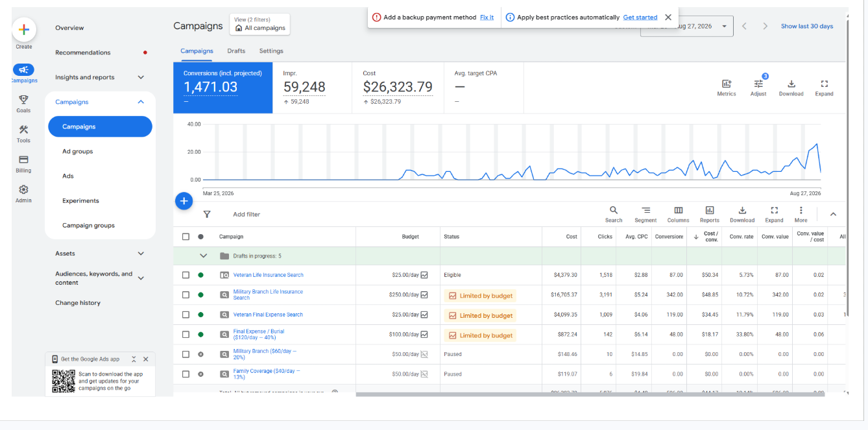Image resolution: width=868 pixels, height=430 pixels.
Task: Open the Billing card icon
Action: click(x=23, y=160)
